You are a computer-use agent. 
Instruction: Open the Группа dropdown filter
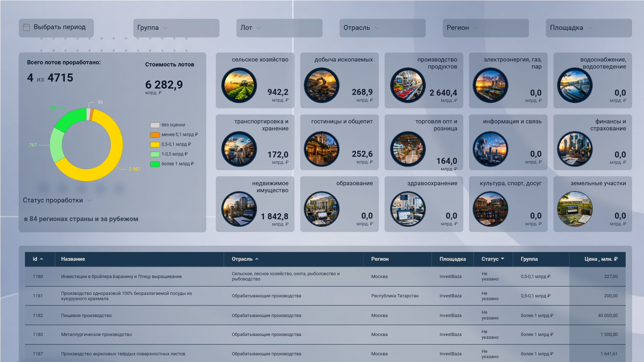tap(176, 28)
